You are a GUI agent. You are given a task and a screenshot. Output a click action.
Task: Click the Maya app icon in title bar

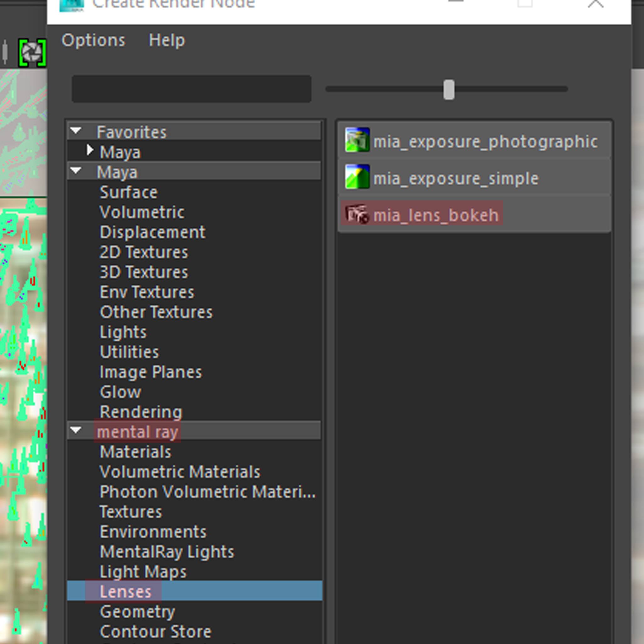(71, 5)
